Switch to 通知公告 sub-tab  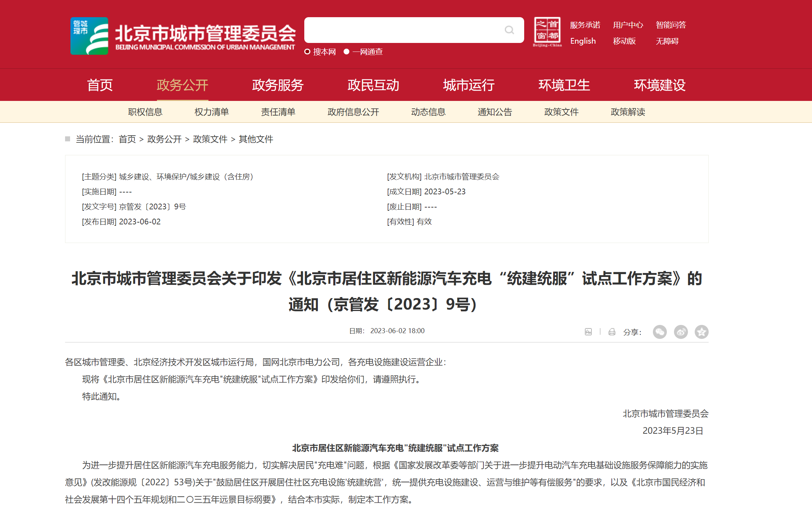[x=495, y=112]
